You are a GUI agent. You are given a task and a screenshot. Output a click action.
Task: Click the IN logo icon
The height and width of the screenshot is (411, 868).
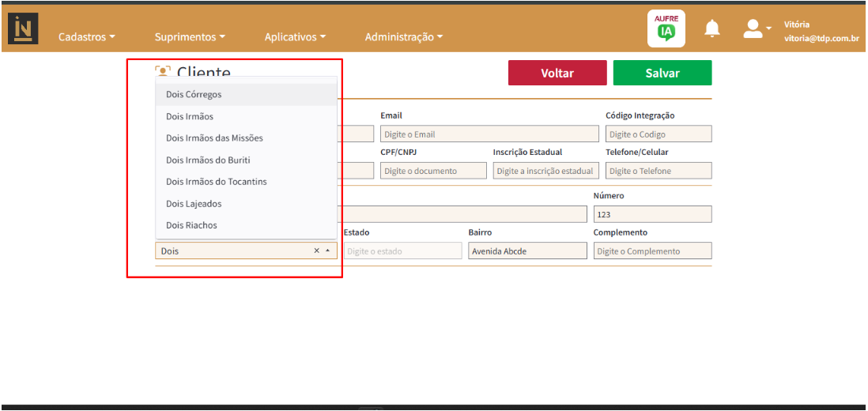23,29
